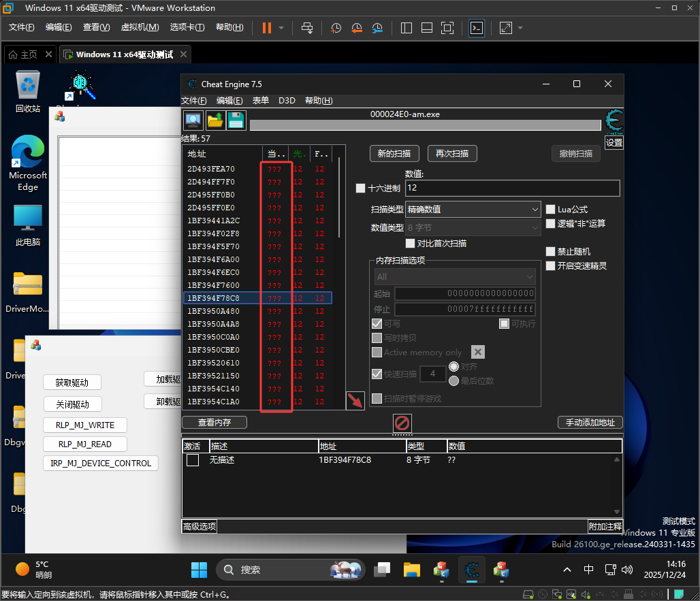Open the scan type dropdown
Image resolution: width=700 pixels, height=601 pixels.
click(473, 209)
